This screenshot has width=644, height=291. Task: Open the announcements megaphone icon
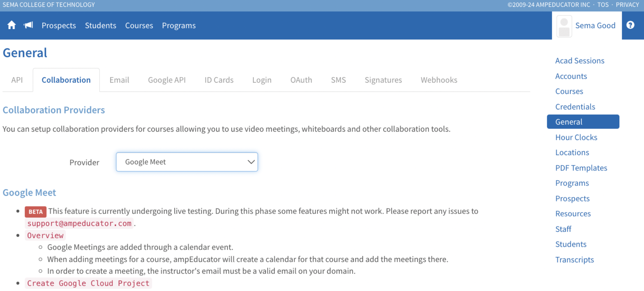(x=28, y=25)
